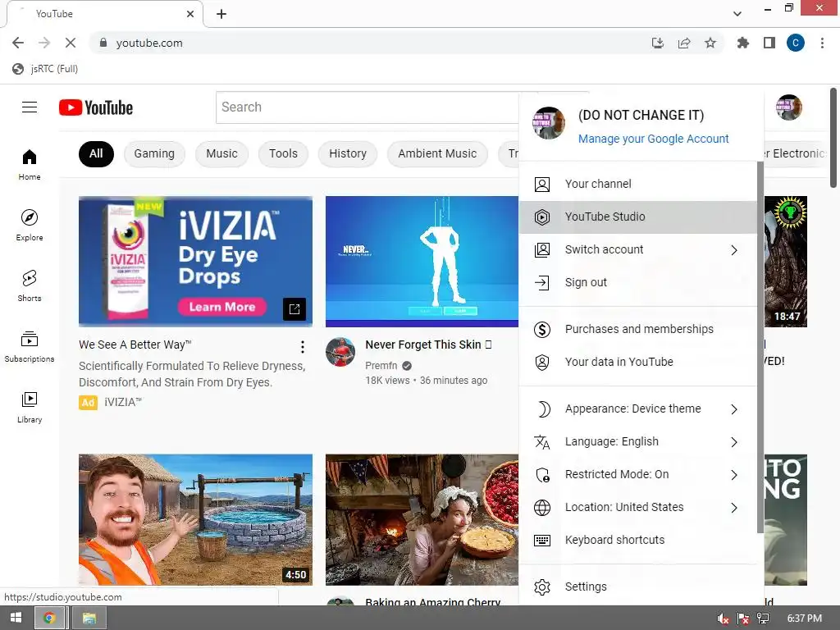Open Subscriptions in the sidebar
This screenshot has height=630, width=840.
tap(30, 347)
